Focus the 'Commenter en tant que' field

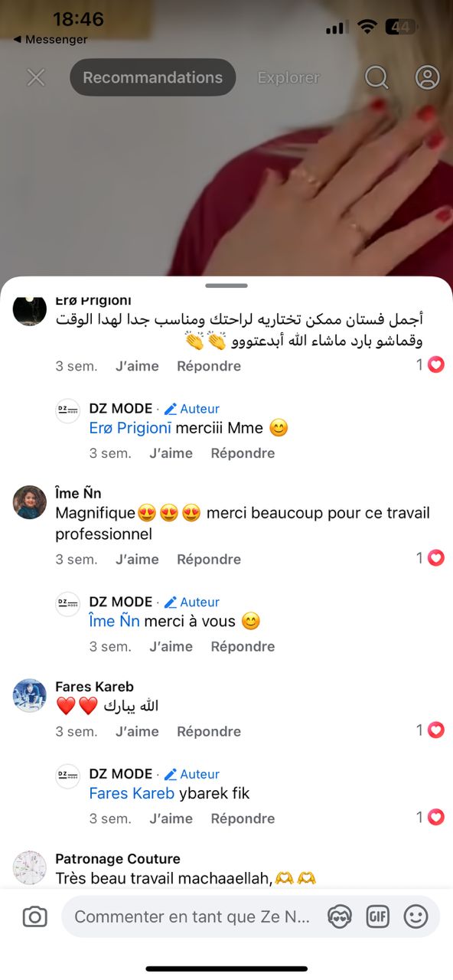pos(192,916)
